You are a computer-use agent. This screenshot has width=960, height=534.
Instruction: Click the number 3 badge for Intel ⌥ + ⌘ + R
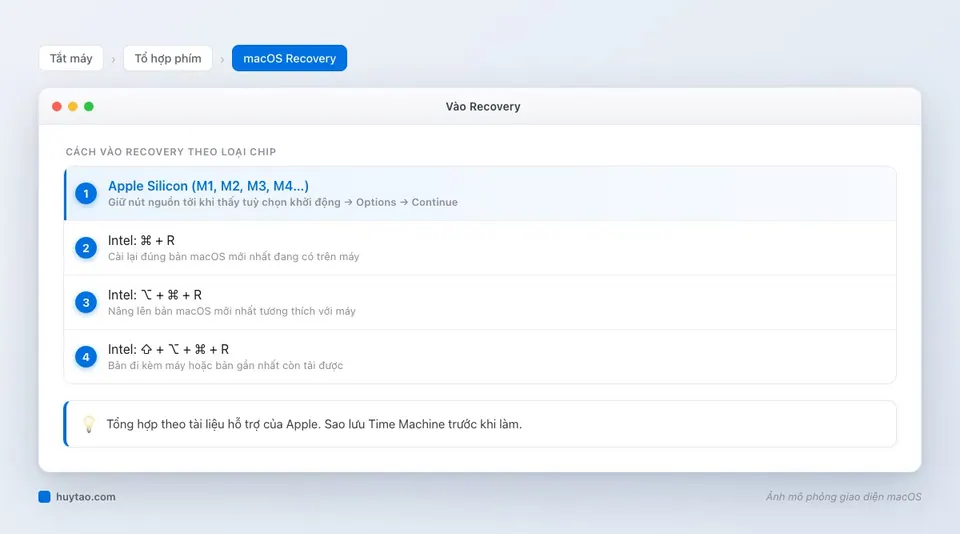pos(86,303)
